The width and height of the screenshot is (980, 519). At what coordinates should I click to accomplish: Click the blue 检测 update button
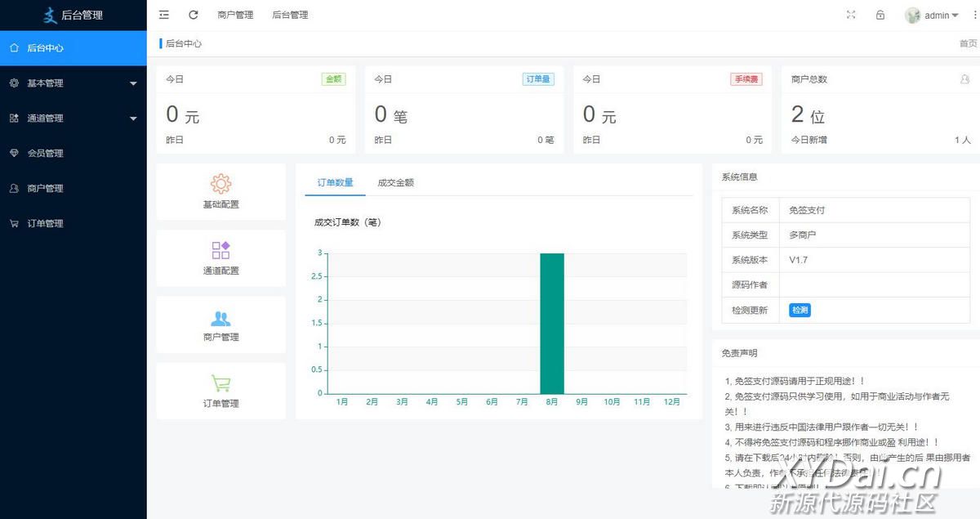pyautogui.click(x=800, y=311)
